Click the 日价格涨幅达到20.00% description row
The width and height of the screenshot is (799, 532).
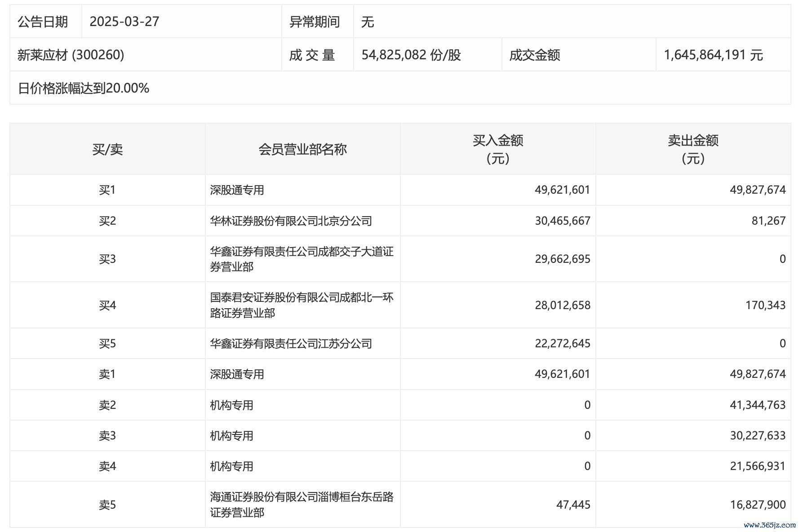84,88
